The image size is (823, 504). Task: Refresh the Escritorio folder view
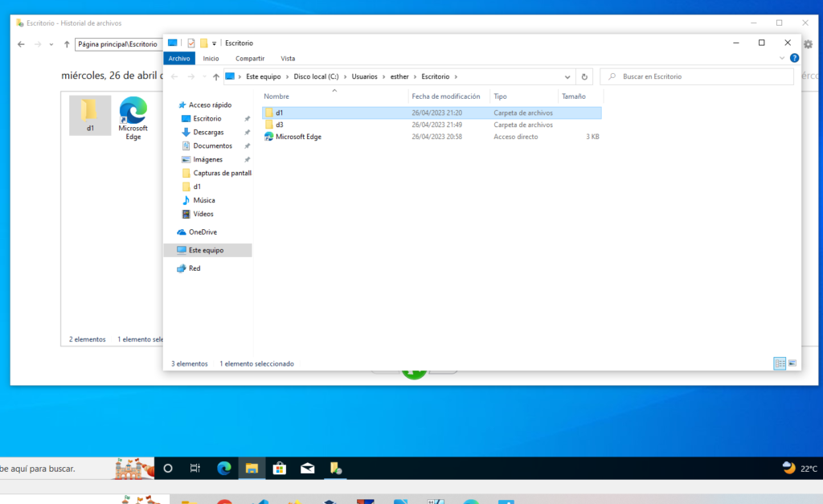[585, 76]
